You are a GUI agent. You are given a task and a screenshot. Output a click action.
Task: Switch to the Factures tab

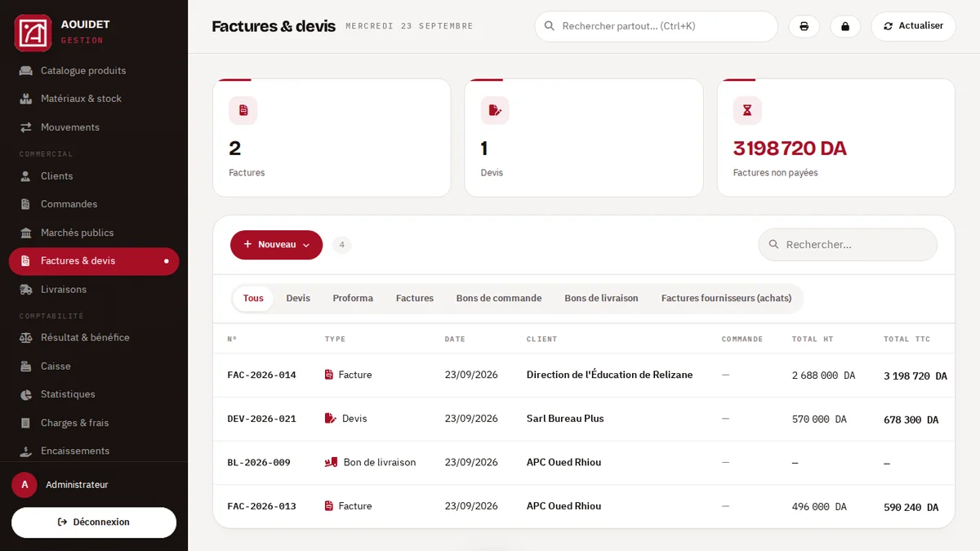[x=415, y=299]
